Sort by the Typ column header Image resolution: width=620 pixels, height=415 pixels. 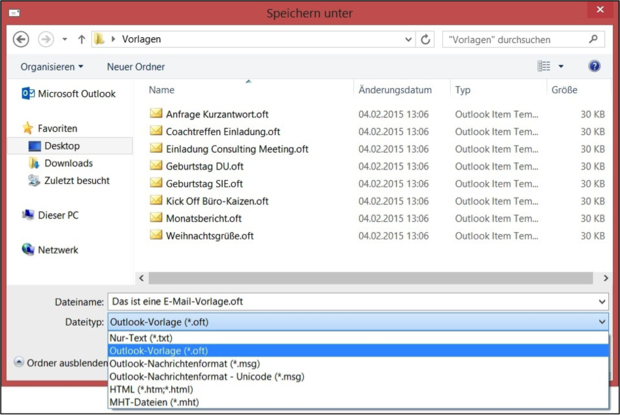(463, 90)
